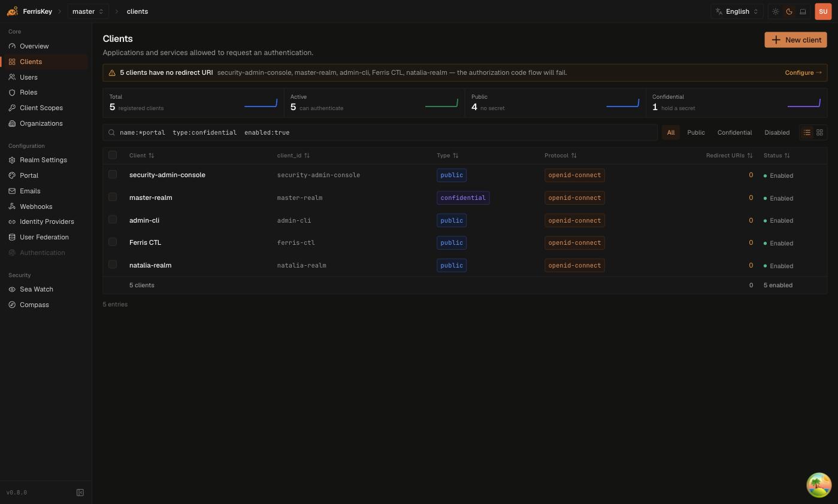Check the master-realm row checkbox
The height and width of the screenshot is (504, 838).
113,197
